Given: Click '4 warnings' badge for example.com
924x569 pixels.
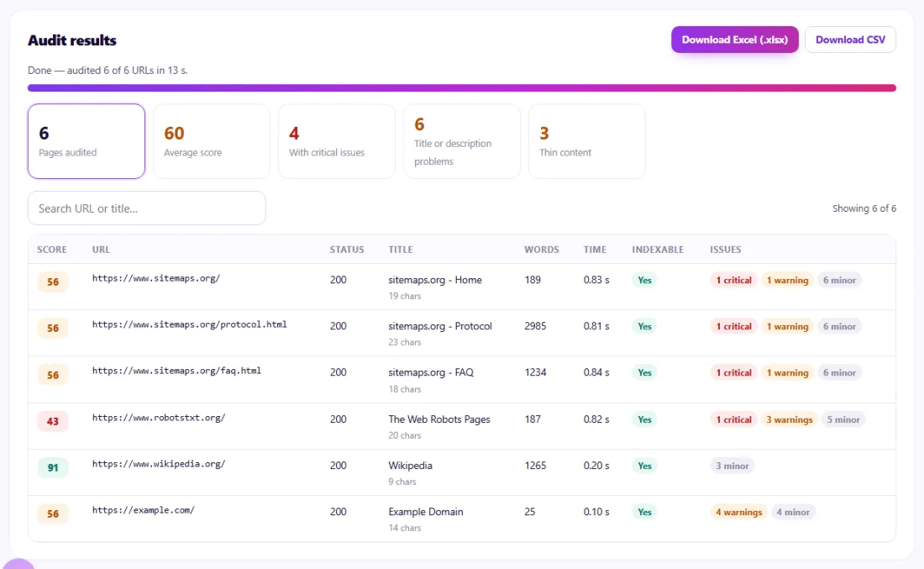Looking at the screenshot, I should pyautogui.click(x=738, y=513).
